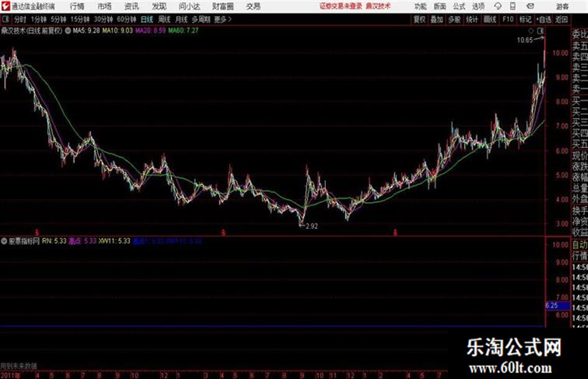The image size is (588, 379).
Task: Open the envelope message icon
Action: tap(530, 6)
